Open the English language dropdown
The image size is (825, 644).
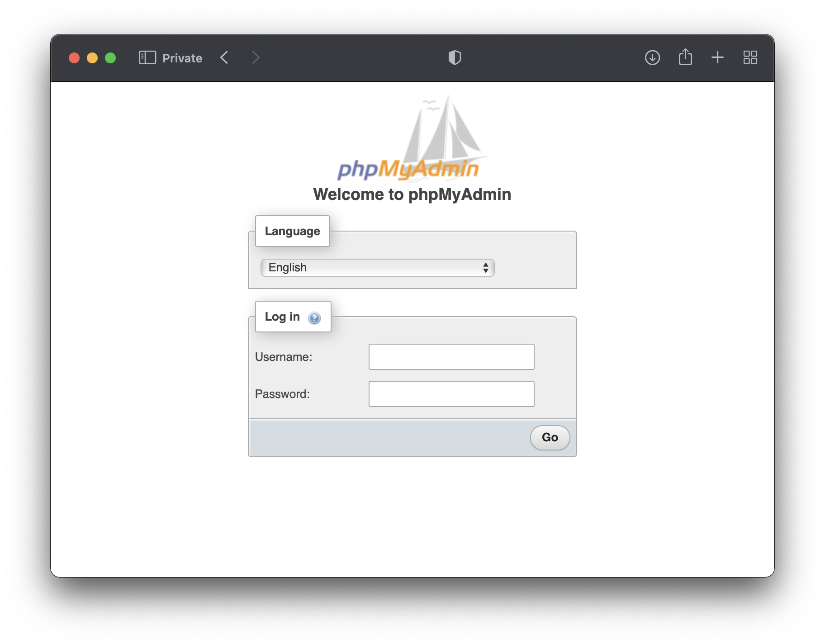[x=377, y=268]
